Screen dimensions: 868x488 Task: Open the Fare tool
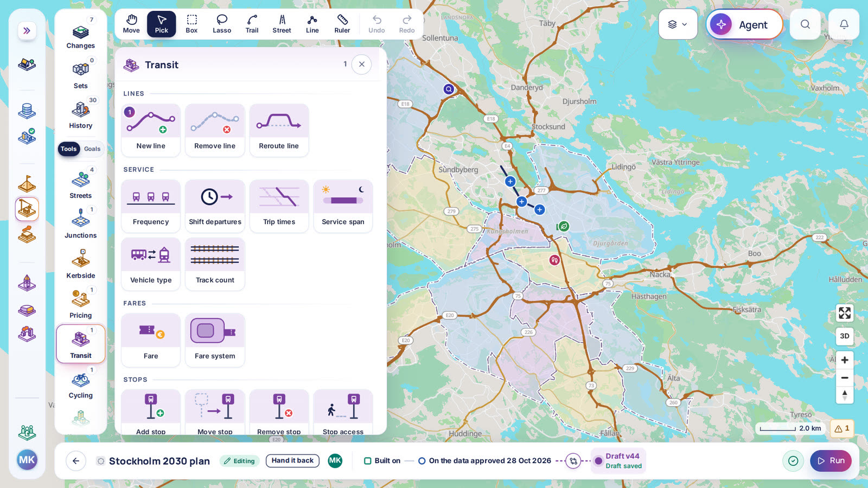(x=151, y=340)
